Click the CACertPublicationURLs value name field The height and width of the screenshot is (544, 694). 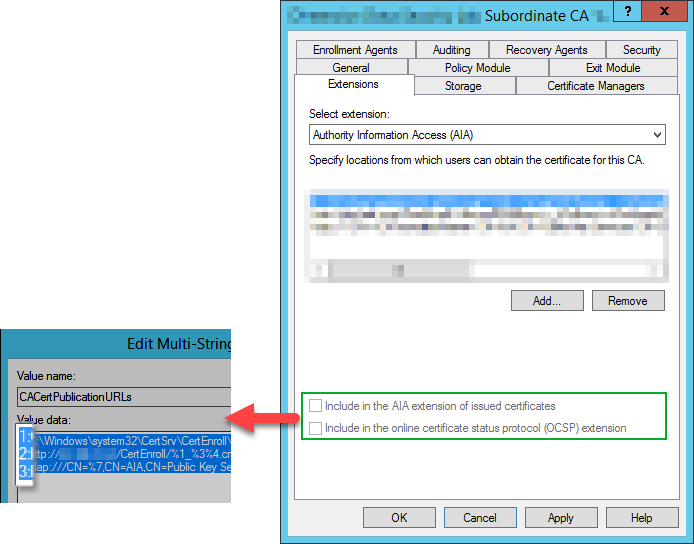124,397
